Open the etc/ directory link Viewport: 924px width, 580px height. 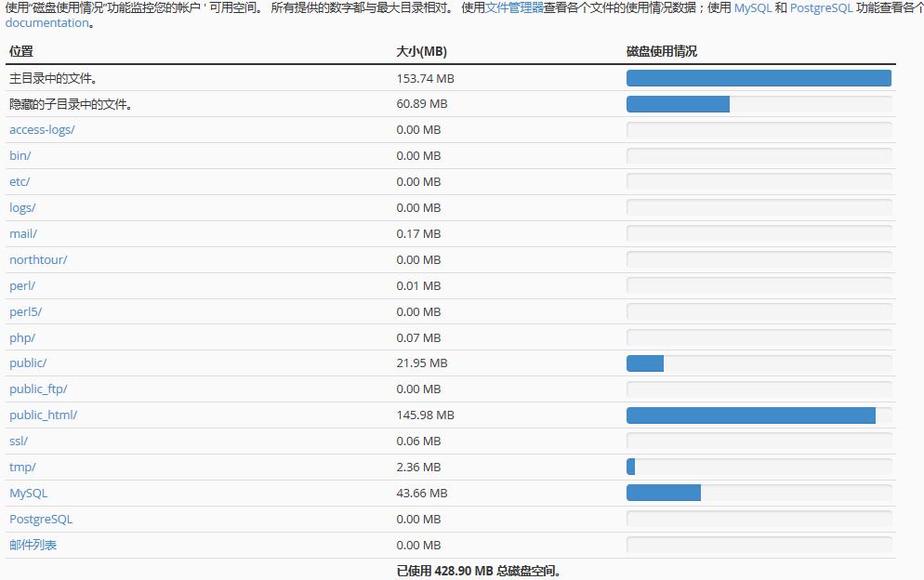coord(19,181)
